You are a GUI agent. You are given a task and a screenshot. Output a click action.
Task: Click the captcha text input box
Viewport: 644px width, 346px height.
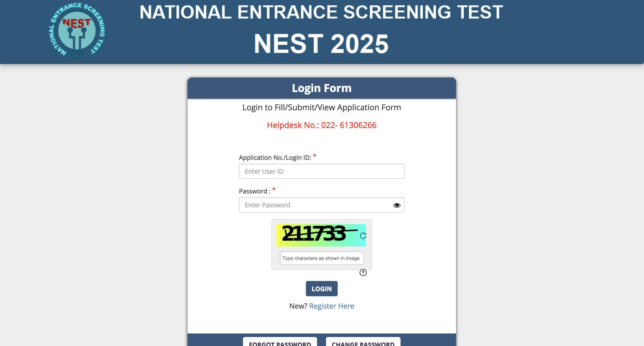(322, 258)
